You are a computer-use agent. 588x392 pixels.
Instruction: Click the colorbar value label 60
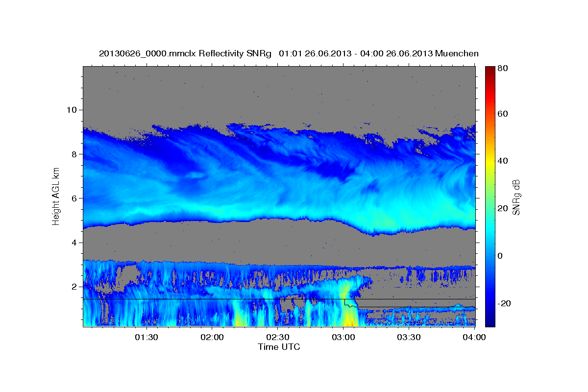coord(504,114)
